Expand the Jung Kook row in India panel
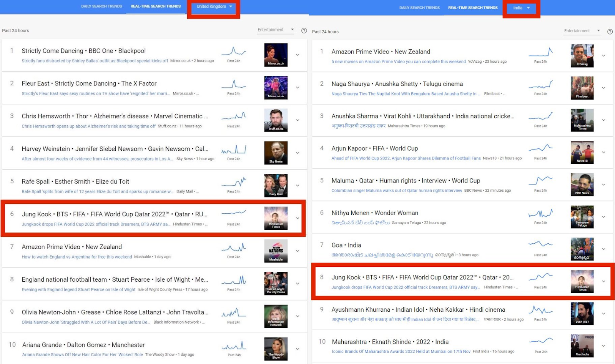 (x=603, y=281)
